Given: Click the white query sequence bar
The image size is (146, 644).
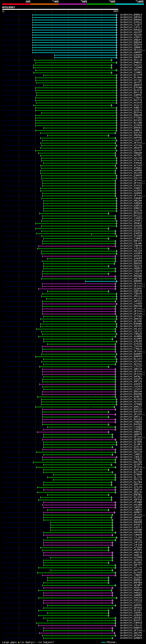Looking at the screenshot, I should pos(60,10).
